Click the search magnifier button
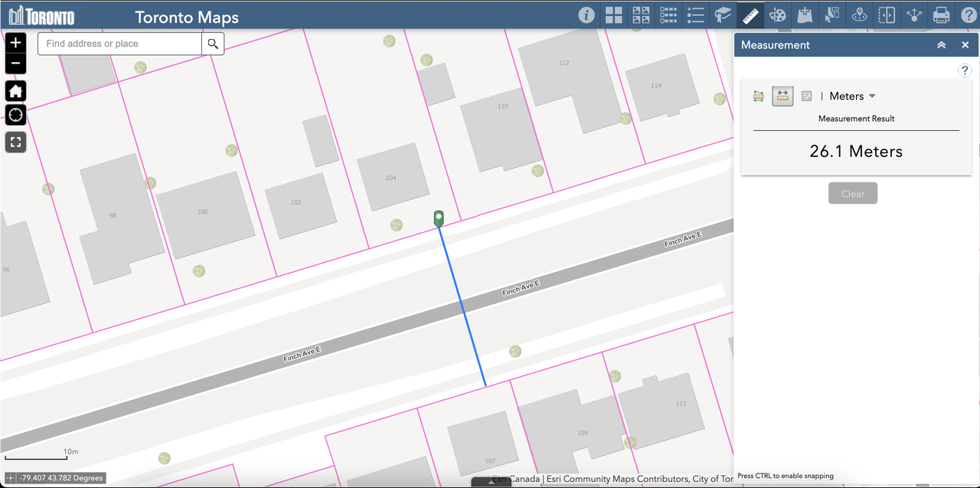Image resolution: width=980 pixels, height=488 pixels. pos(213,44)
